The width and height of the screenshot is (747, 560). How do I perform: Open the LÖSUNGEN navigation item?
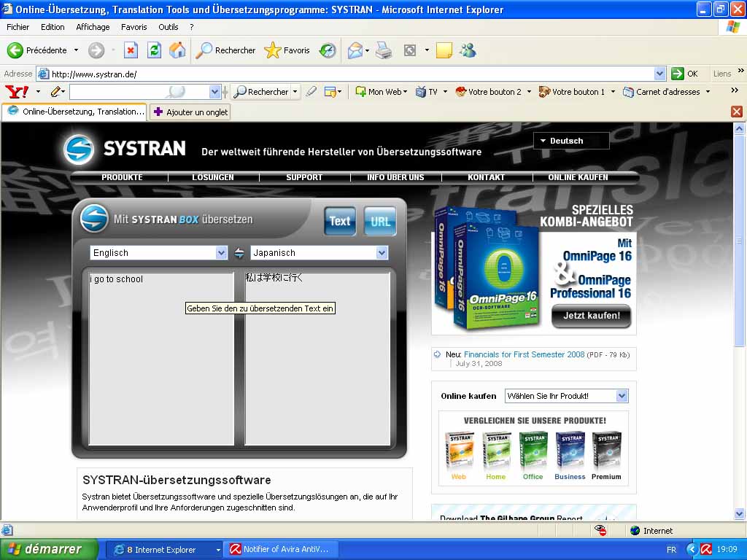[213, 177]
